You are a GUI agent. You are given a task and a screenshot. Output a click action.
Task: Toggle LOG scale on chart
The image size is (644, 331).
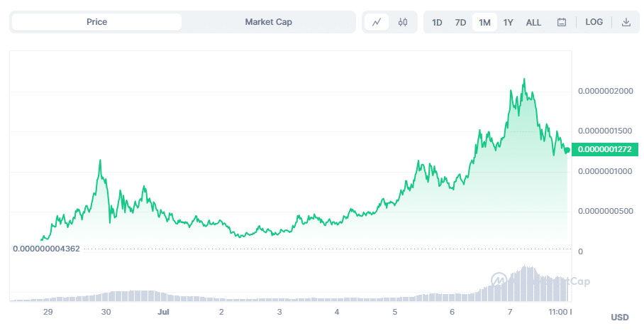(x=594, y=22)
